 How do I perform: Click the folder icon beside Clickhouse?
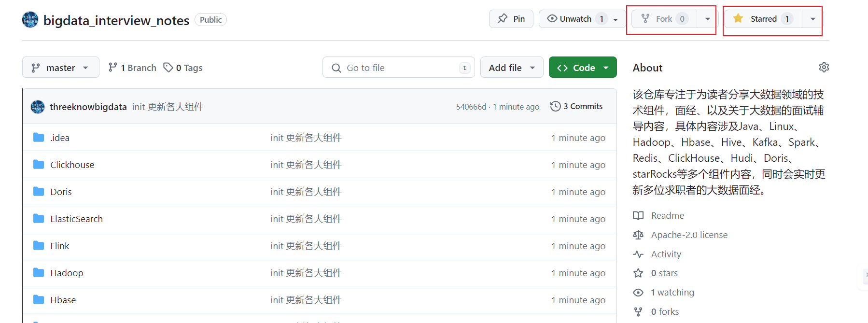[39, 165]
